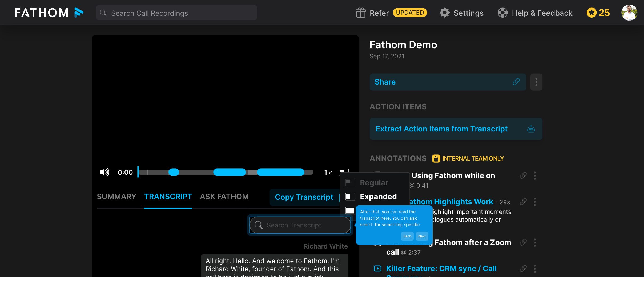Click the UPDATED badge

410,13
